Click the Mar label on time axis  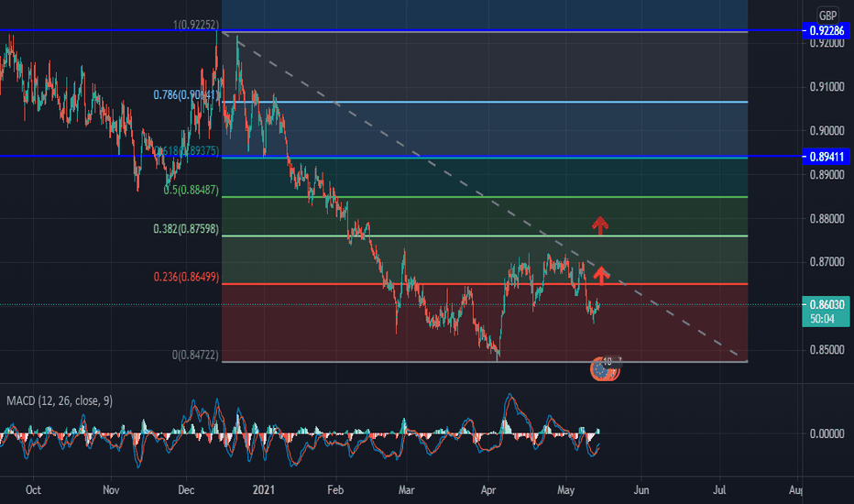click(406, 490)
